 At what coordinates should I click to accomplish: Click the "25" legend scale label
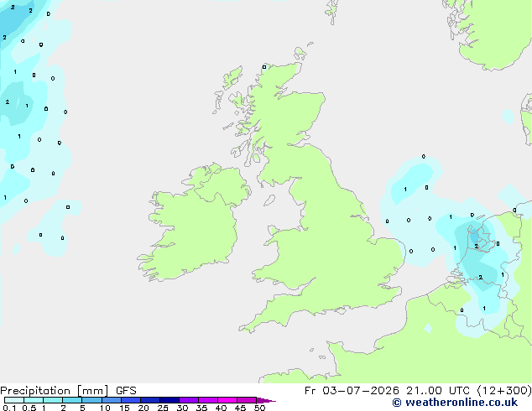click(163, 408)
